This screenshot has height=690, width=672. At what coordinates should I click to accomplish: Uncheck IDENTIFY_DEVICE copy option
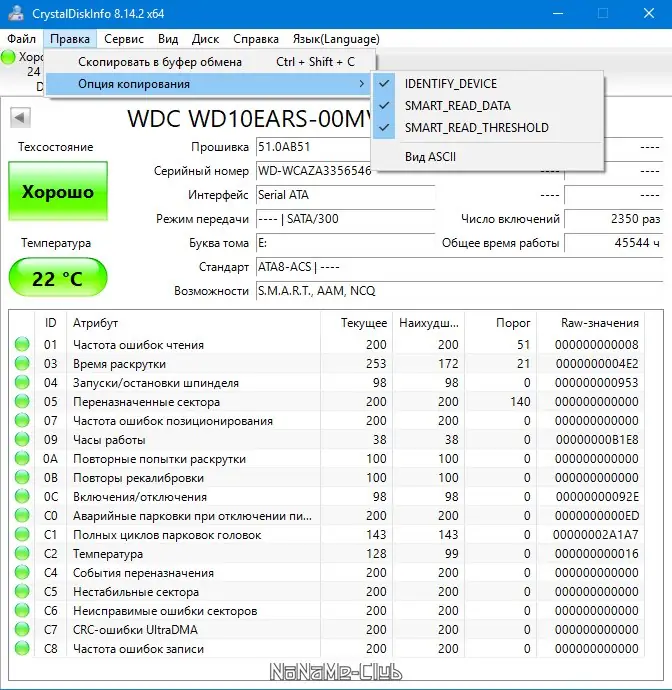pyautogui.click(x=488, y=84)
